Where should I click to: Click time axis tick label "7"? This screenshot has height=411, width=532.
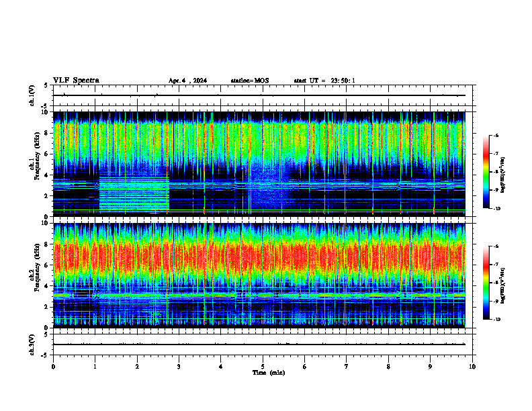click(x=347, y=367)
